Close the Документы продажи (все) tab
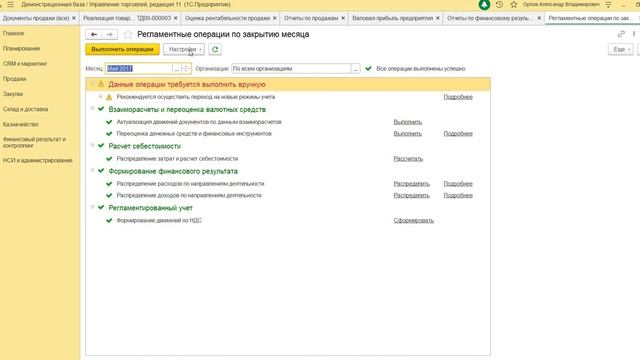The image size is (640, 360). click(74, 18)
